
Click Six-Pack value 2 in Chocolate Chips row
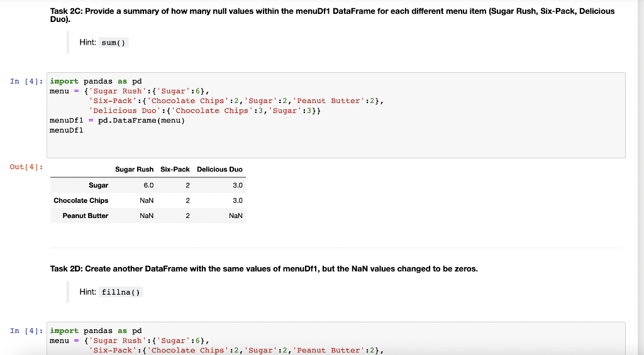click(x=187, y=200)
